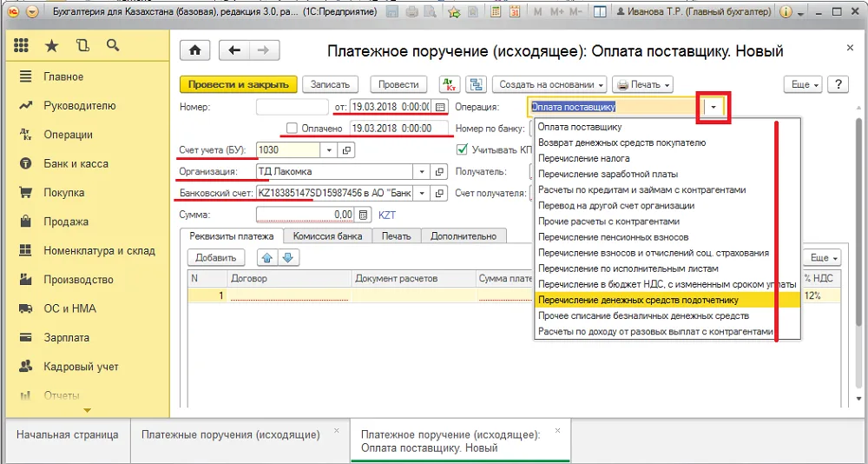The height and width of the screenshot is (464, 868).
Task: Choose Возврат денежных средств покупателю
Action: pos(667,143)
